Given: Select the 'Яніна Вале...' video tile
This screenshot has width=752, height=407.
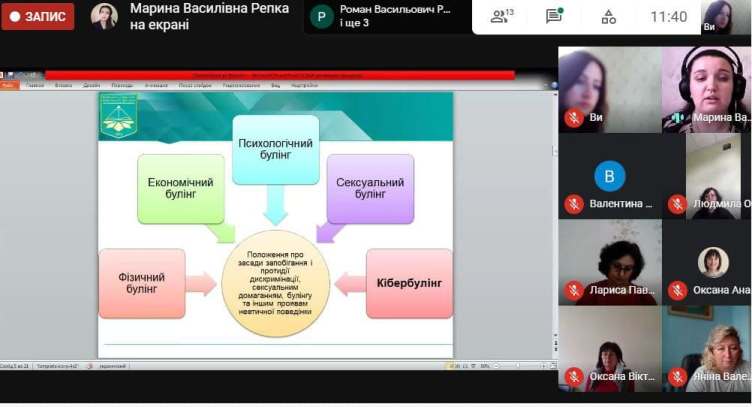Looking at the screenshot, I should click(707, 349).
